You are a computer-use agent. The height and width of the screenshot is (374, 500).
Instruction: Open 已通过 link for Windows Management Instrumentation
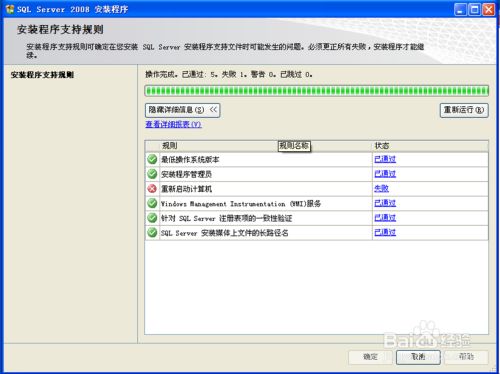(x=385, y=203)
